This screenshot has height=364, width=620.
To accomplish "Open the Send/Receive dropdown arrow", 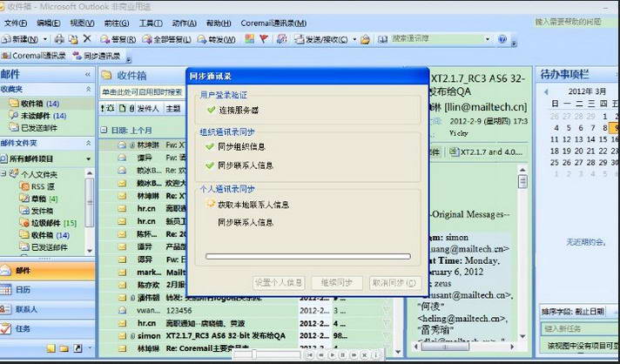I will tap(354, 39).
